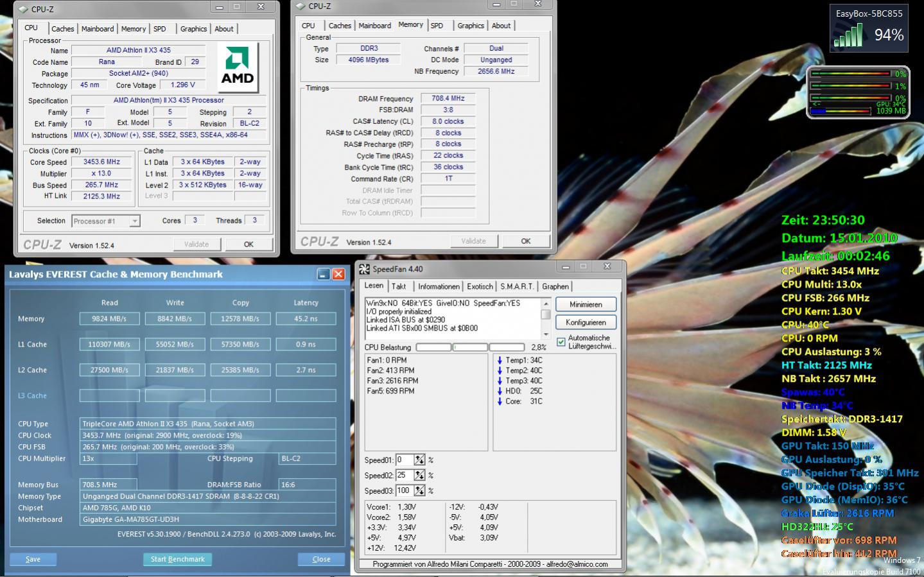Click the Close button in EVEREST benchmark
The height and width of the screenshot is (577, 924).
point(321,559)
